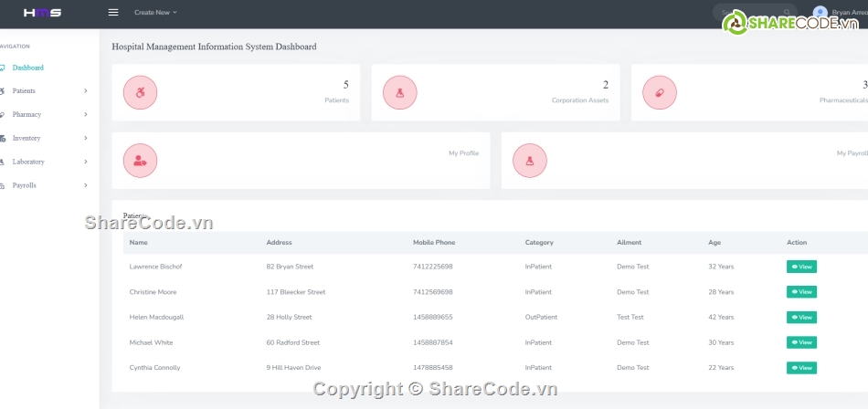868x409 pixels.
Task: Click the Category column header
Action: coord(539,243)
